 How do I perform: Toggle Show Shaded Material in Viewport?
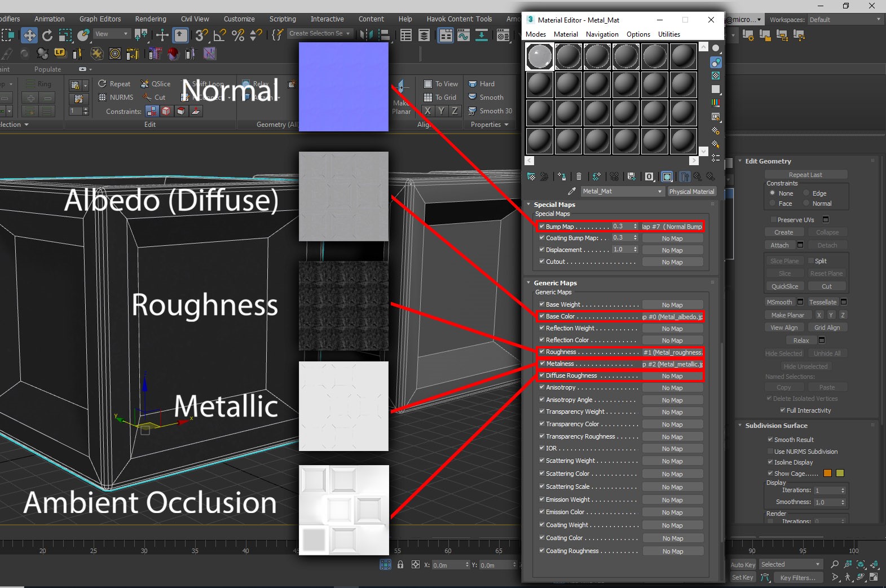(667, 176)
